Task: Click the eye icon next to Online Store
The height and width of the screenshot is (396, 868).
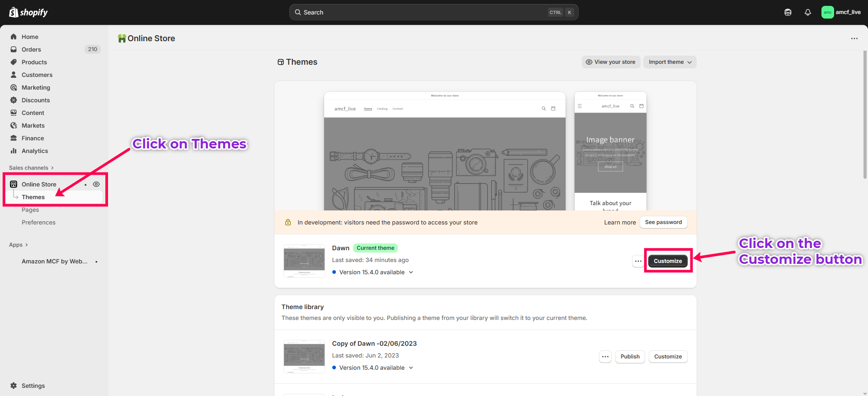Action: (96, 184)
